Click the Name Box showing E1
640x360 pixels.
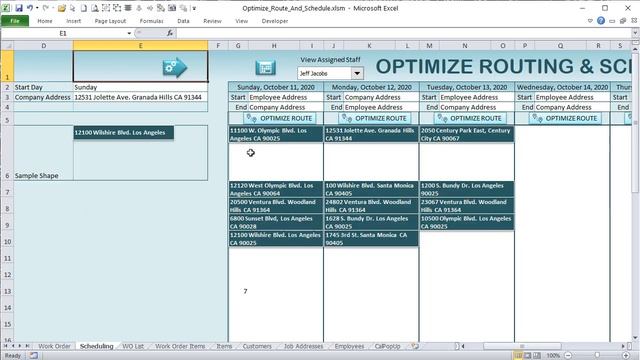[63, 33]
